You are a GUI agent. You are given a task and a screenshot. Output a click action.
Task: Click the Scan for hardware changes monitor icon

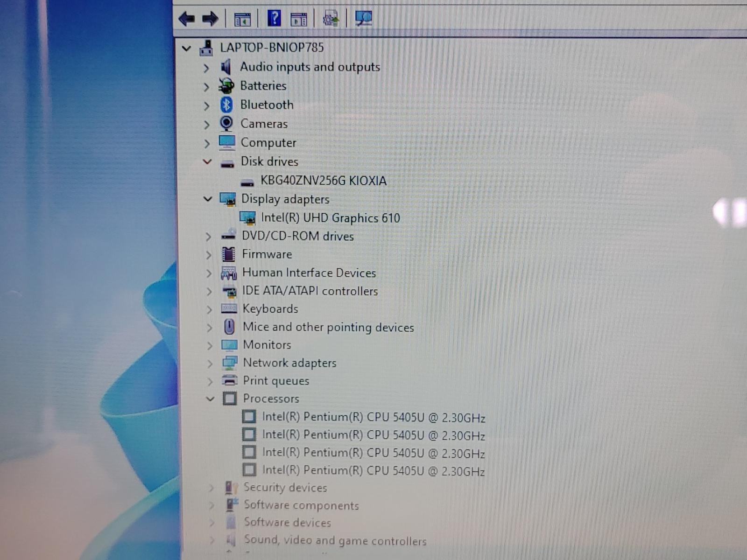tap(363, 19)
